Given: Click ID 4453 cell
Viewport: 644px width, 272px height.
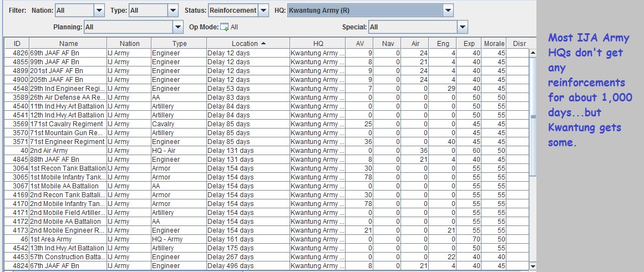Looking at the screenshot, I should point(17,257).
